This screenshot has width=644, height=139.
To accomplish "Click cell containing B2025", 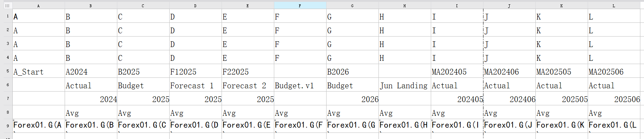I will click(143, 71).
